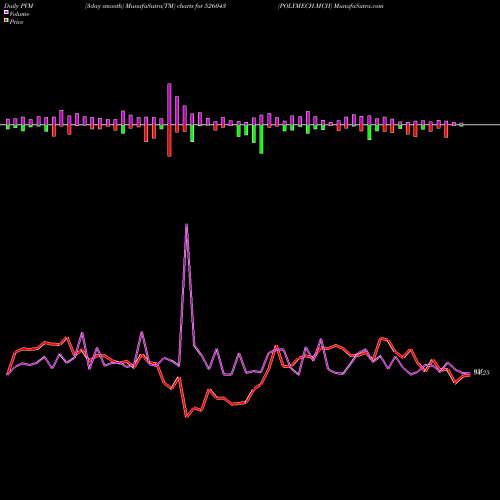Click the tallest magenta volume bar

click(x=169, y=104)
